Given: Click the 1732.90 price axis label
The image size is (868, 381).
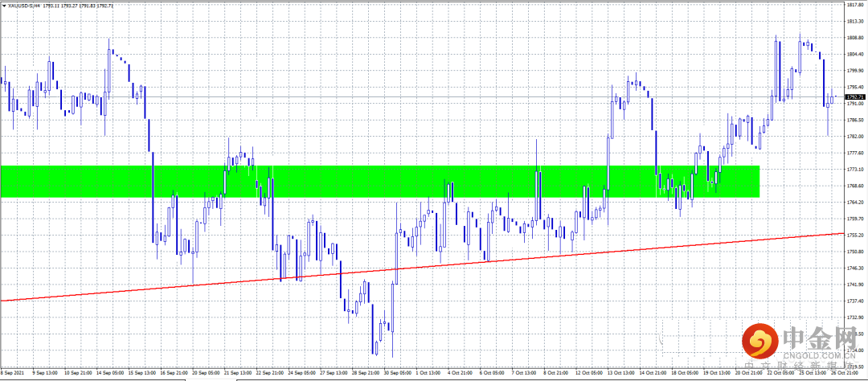Looking at the screenshot, I should pyautogui.click(x=856, y=317).
